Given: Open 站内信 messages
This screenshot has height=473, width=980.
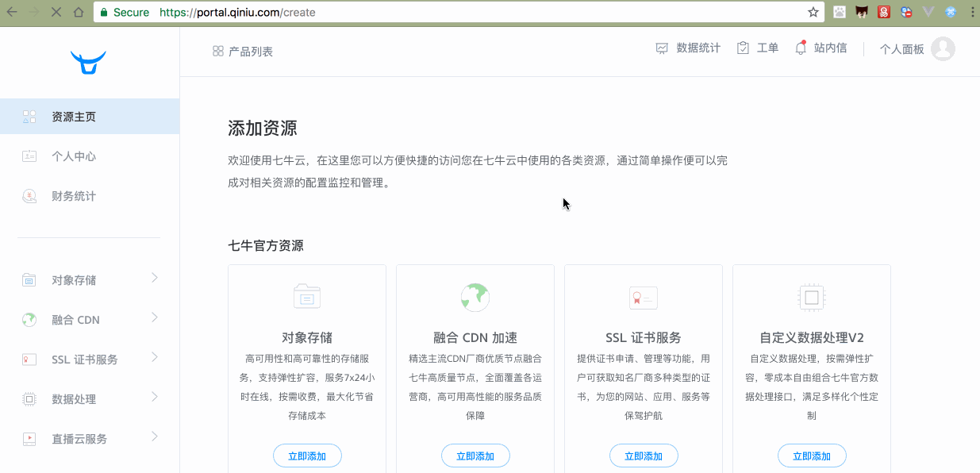Looking at the screenshot, I should [821, 48].
